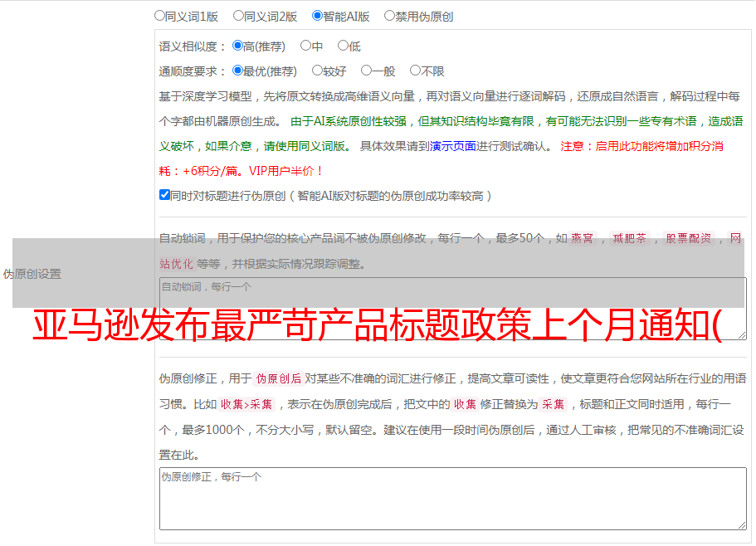Set 通顺度要求 to 最优(推荐)
The image size is (756, 546).
pyautogui.click(x=237, y=71)
